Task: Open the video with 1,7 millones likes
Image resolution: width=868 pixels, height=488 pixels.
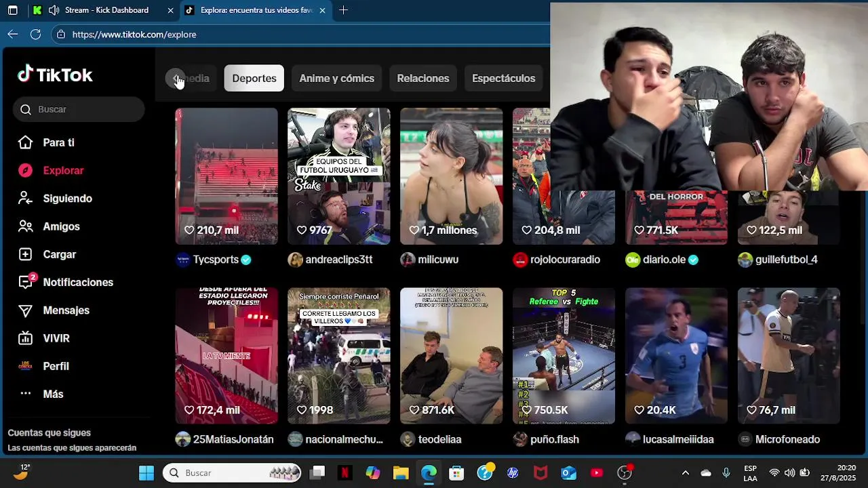Action: [452, 176]
